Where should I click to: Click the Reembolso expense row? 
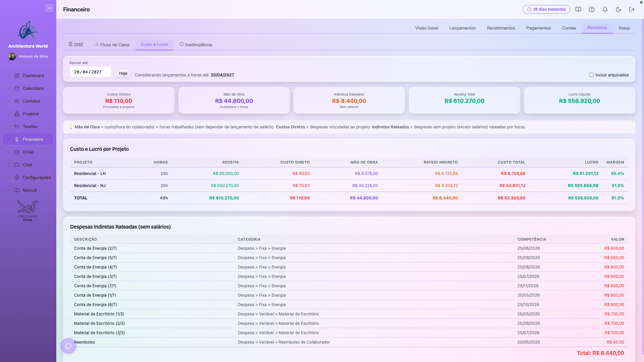tap(349, 342)
